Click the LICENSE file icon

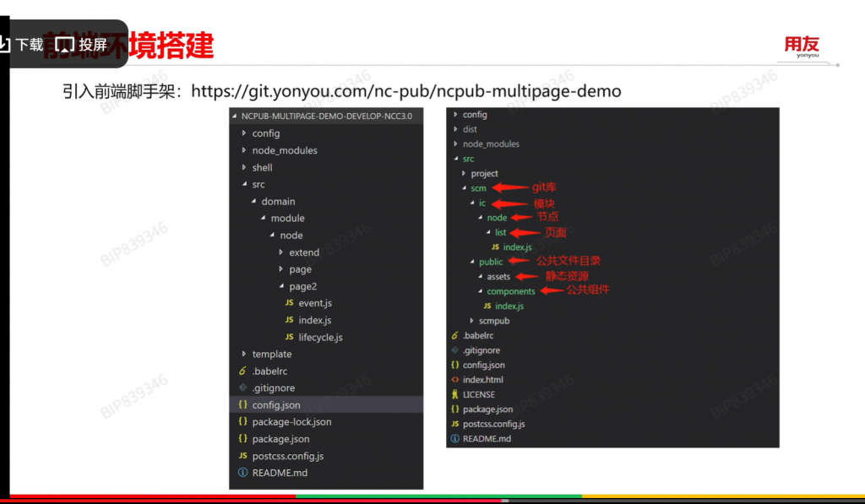pos(455,394)
